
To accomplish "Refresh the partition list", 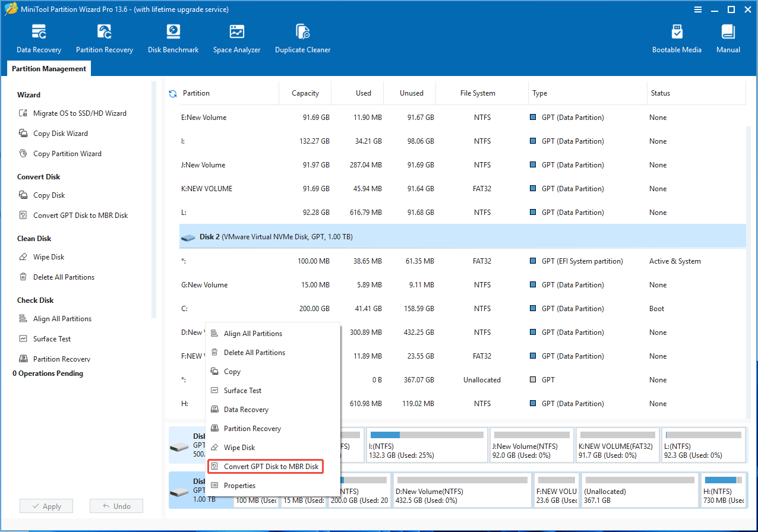I will [x=172, y=93].
